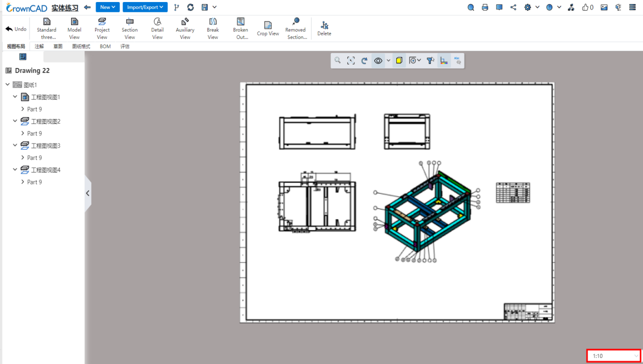The image size is (643, 364).
Task: Click the Delete tool
Action: [324, 29]
